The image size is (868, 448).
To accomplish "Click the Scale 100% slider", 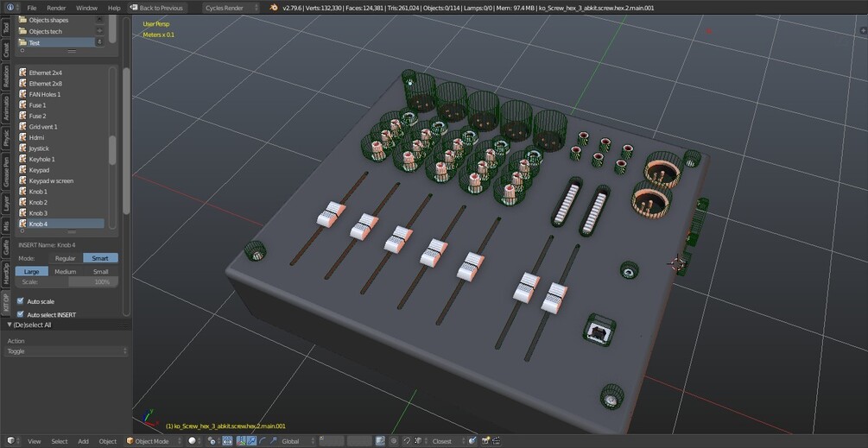I will (67, 282).
